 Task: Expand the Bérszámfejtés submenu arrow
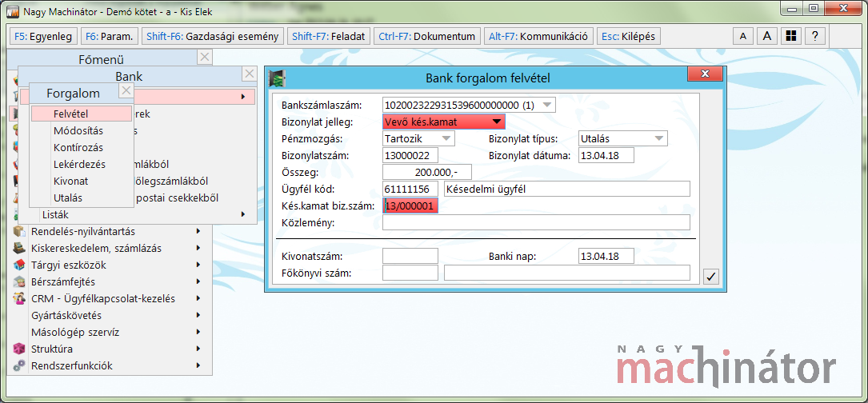[x=198, y=281]
